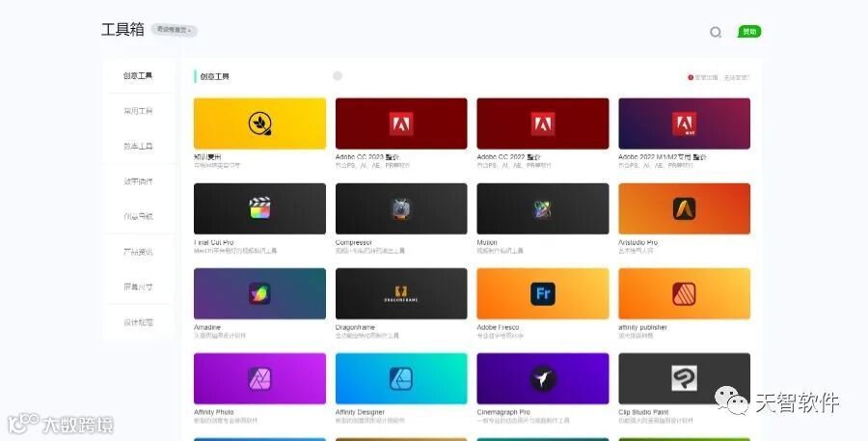Click the Affinity Photo icon
The height and width of the screenshot is (441, 868).
pos(259,379)
